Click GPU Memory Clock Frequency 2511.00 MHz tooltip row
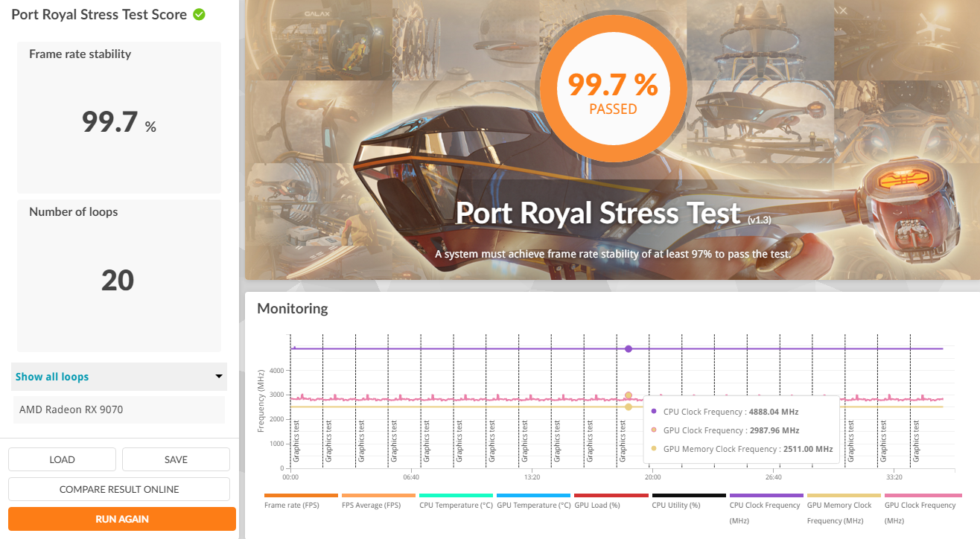 [x=742, y=449]
